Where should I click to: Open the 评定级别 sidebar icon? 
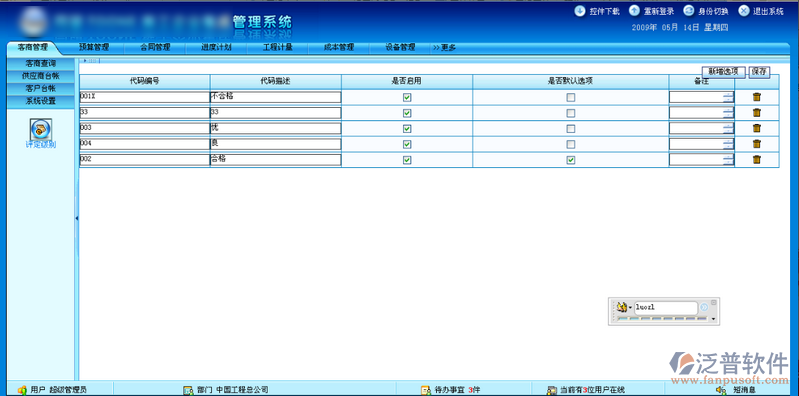[x=41, y=129]
